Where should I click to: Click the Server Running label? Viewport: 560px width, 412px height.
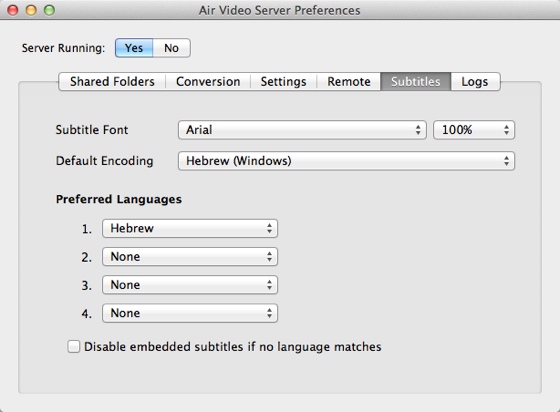click(64, 48)
